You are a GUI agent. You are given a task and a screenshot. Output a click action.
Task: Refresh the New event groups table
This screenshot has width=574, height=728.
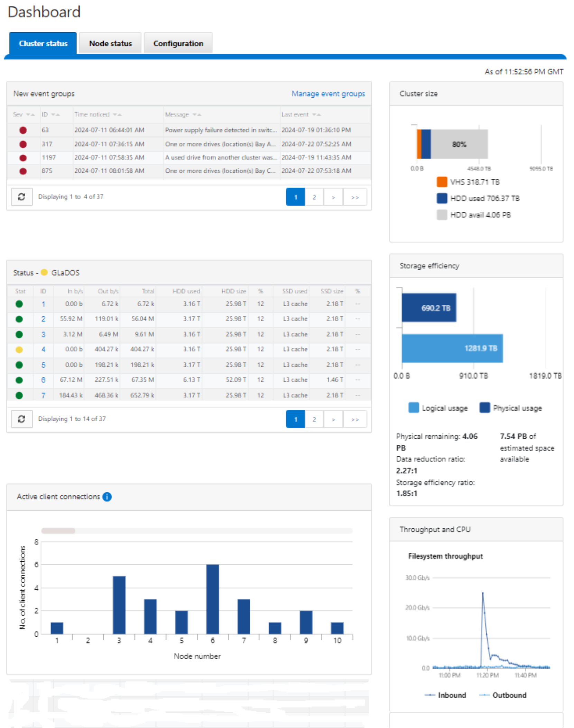coord(21,197)
